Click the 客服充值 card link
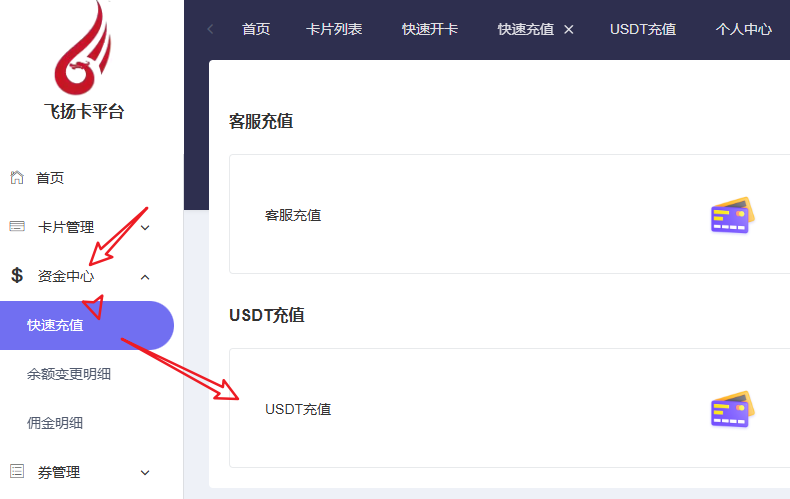This screenshot has height=499, width=790. pyautogui.click(x=293, y=215)
